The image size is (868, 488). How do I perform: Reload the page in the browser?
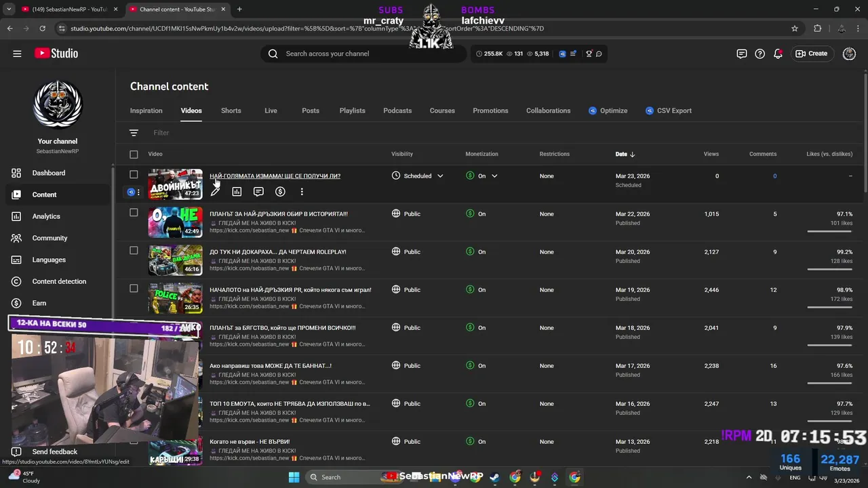click(42, 28)
